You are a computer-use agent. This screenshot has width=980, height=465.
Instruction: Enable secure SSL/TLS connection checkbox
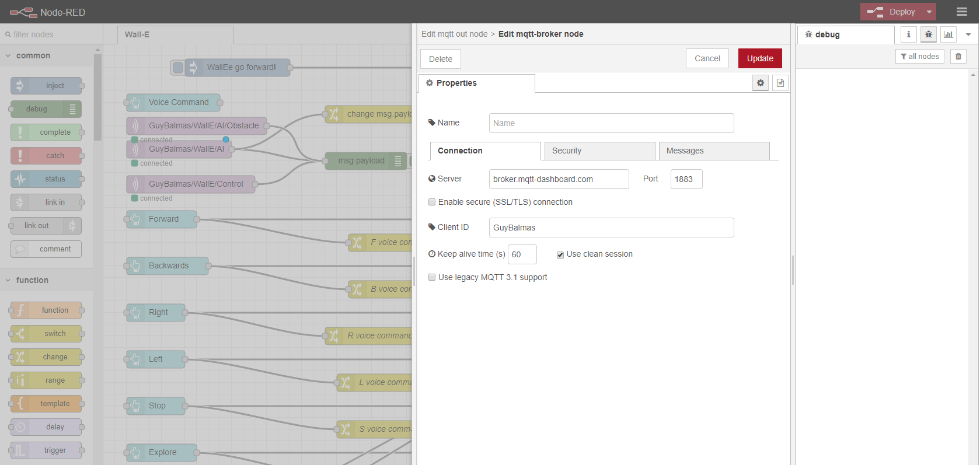point(432,202)
